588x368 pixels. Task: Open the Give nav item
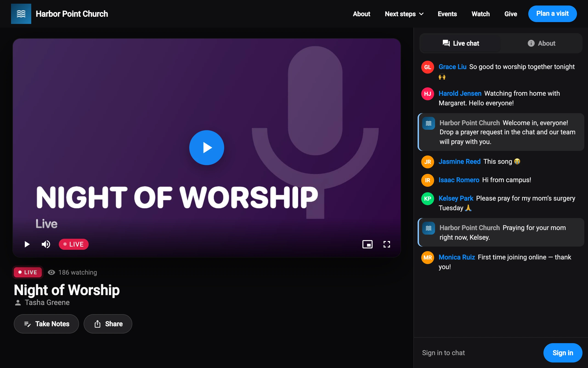511,14
